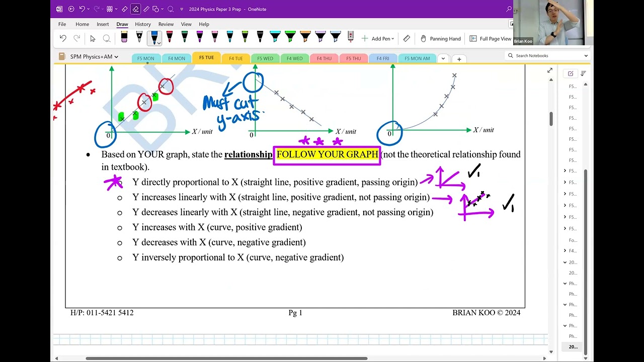The width and height of the screenshot is (644, 362).
Task: Select the pink pen colour
Action: coord(215,37)
